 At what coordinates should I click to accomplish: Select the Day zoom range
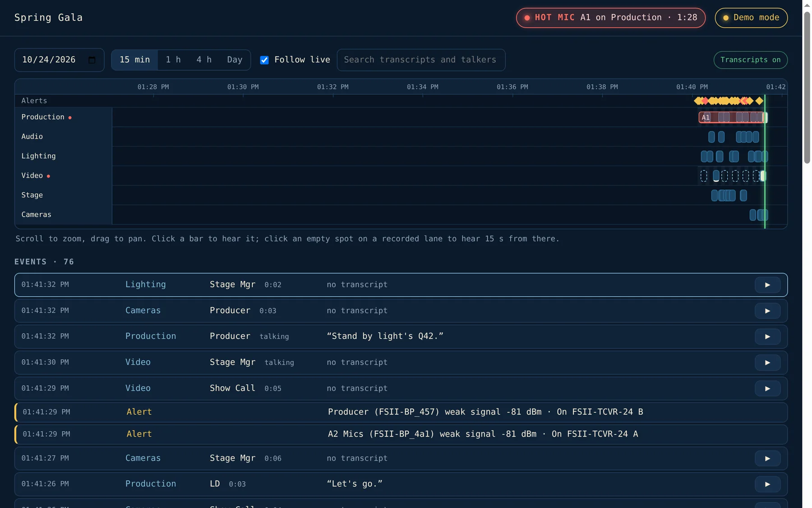(x=235, y=60)
